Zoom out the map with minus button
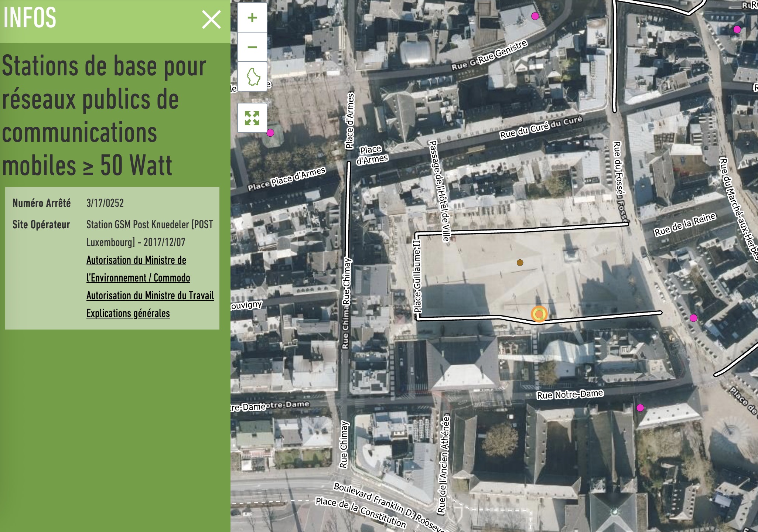The width and height of the screenshot is (758, 532). [x=252, y=47]
